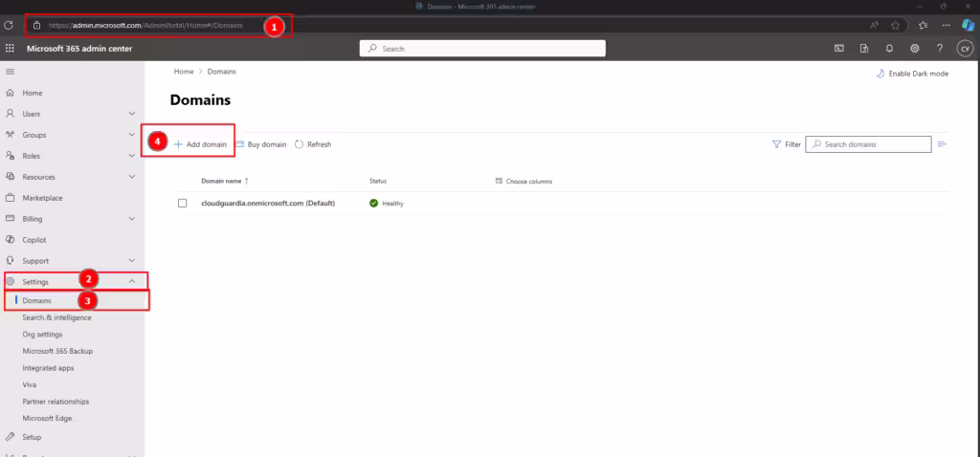980x457 pixels.
Task: Enable Dark mode
Action: 911,74
